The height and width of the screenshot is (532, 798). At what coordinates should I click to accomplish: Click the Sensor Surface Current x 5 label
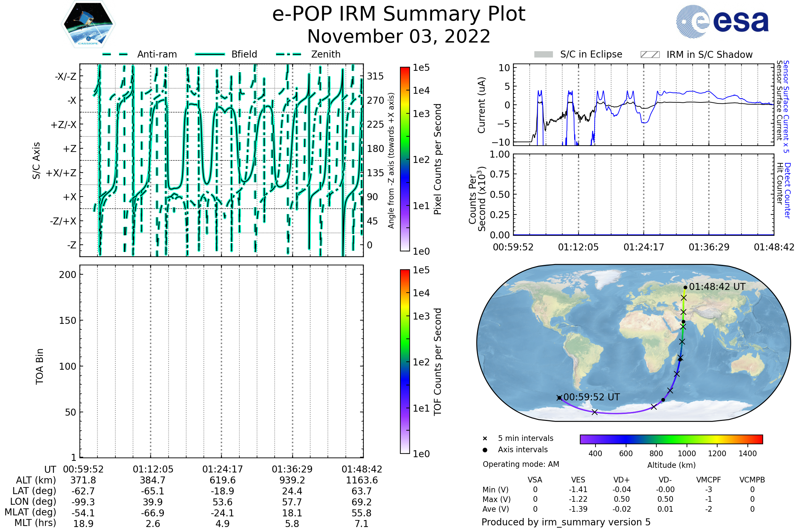tap(786, 106)
